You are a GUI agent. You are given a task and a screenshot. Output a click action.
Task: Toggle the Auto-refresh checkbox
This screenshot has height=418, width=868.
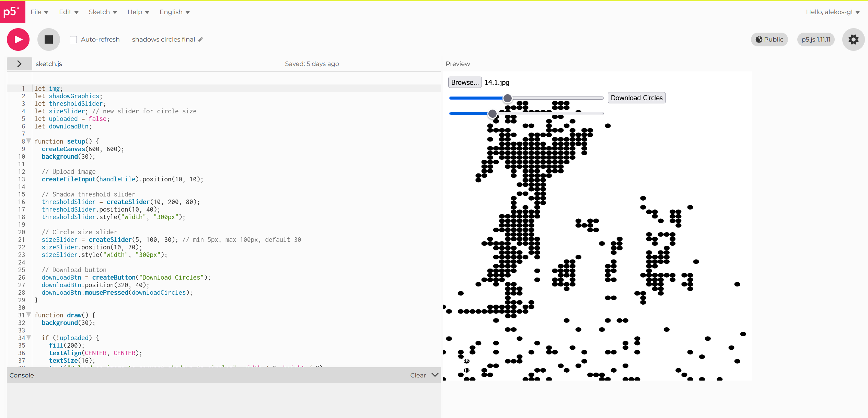73,40
